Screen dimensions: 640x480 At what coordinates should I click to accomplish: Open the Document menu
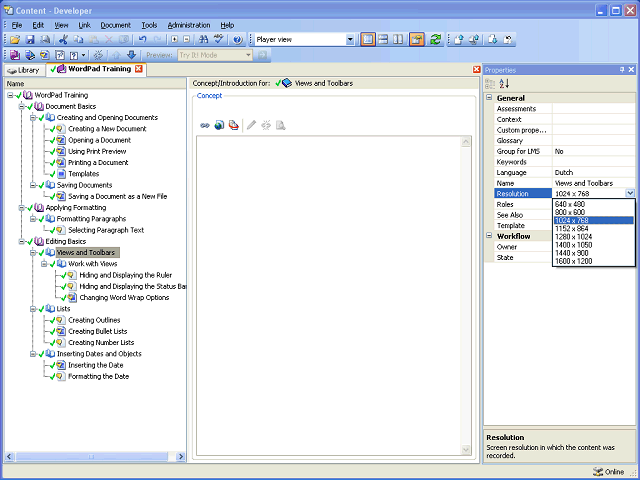[116, 25]
